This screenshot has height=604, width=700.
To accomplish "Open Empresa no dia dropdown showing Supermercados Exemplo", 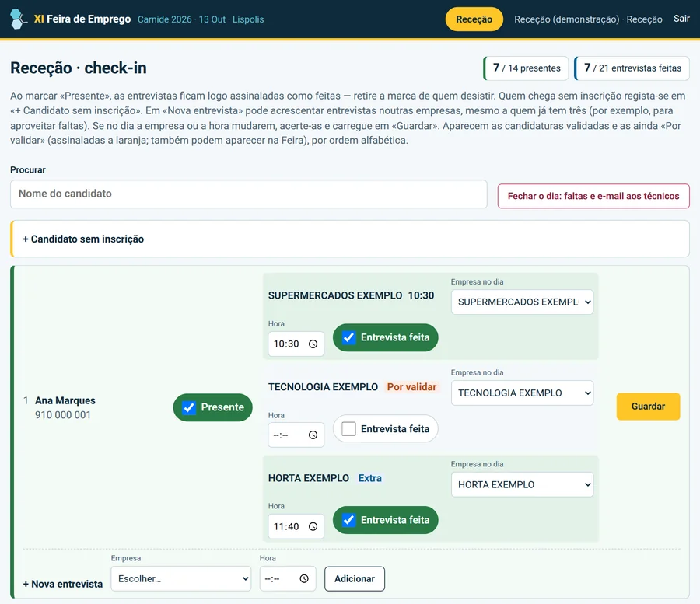I will (522, 302).
